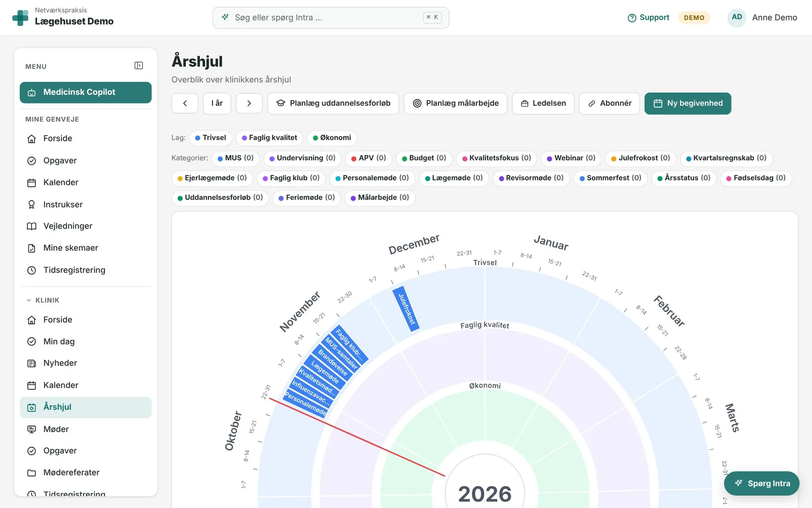Open Medicinsk Copilot

pos(86,92)
